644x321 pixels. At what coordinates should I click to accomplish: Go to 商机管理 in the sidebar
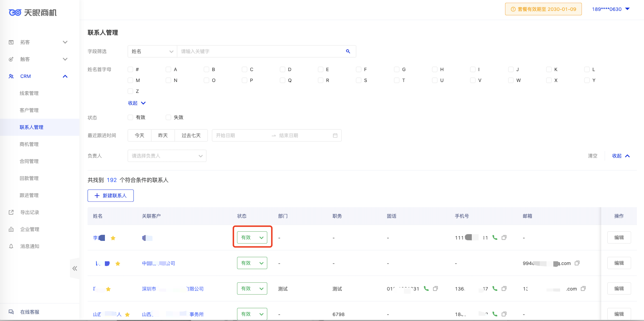tap(29, 144)
